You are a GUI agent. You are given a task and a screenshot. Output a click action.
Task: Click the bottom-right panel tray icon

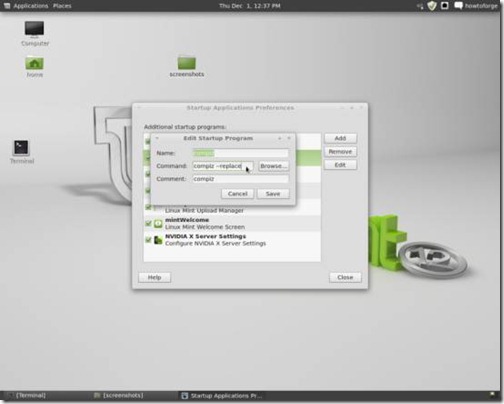492,395
